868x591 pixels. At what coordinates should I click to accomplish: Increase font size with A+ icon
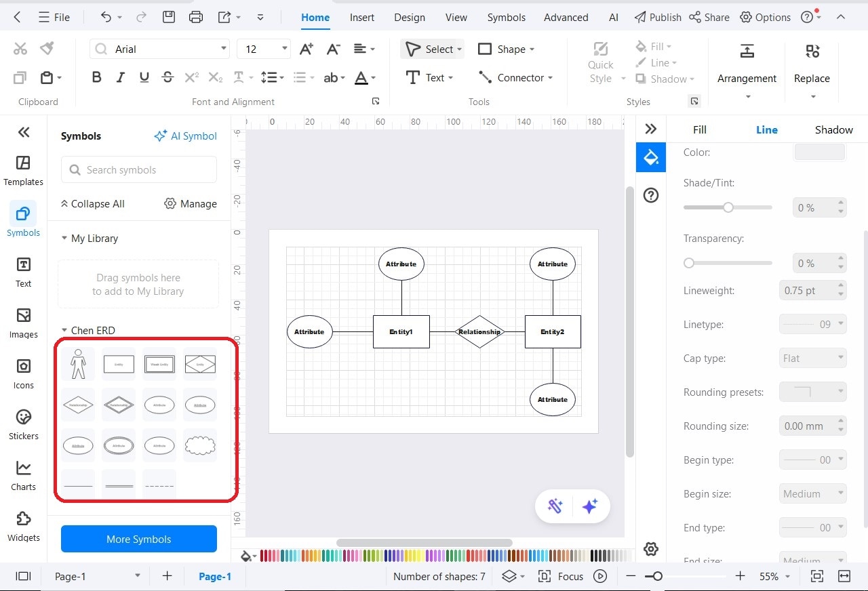(x=307, y=49)
